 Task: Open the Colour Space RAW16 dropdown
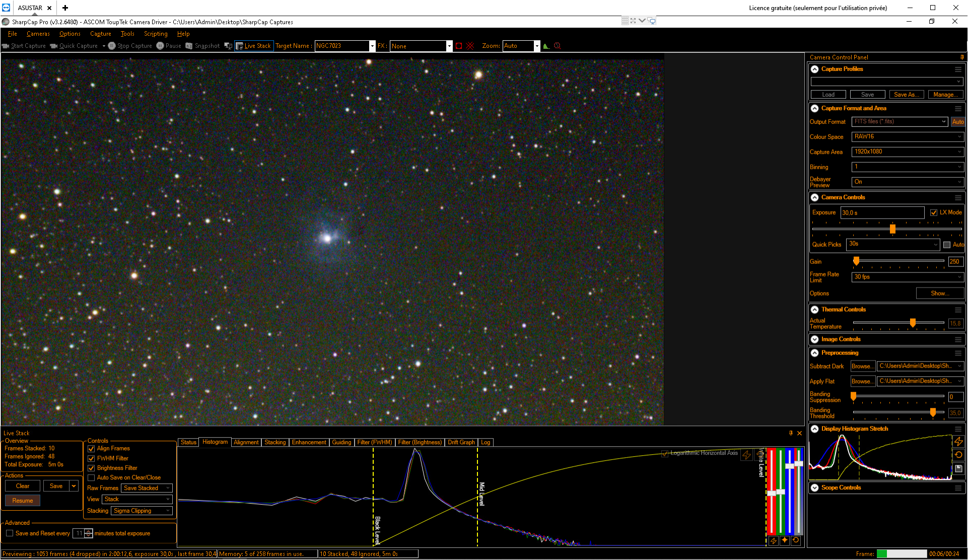(908, 136)
